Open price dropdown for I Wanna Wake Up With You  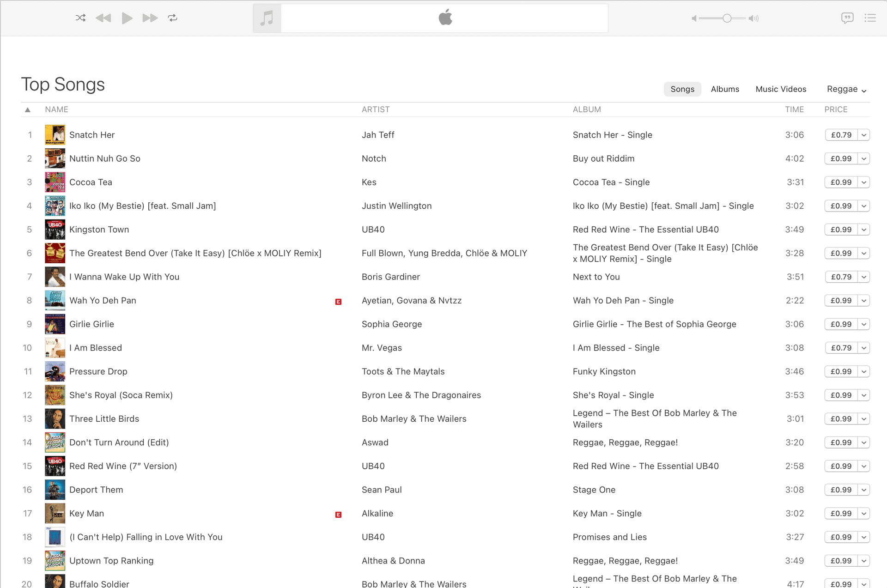click(x=864, y=277)
